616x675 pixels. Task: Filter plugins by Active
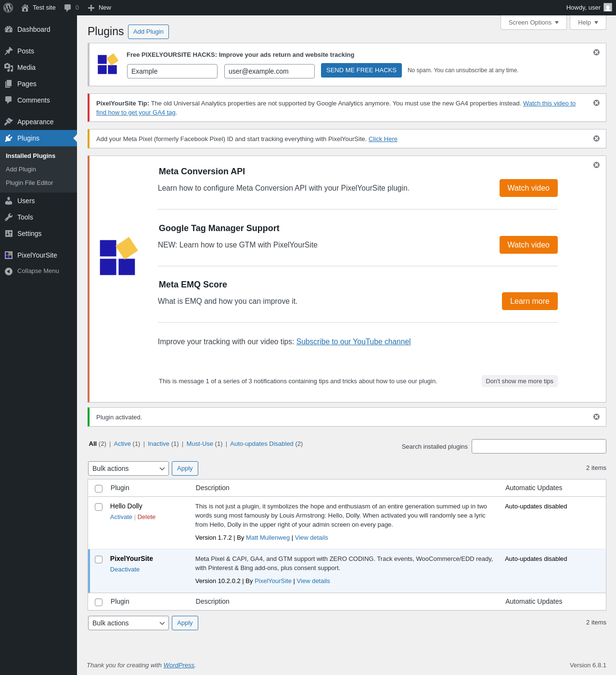tap(122, 444)
